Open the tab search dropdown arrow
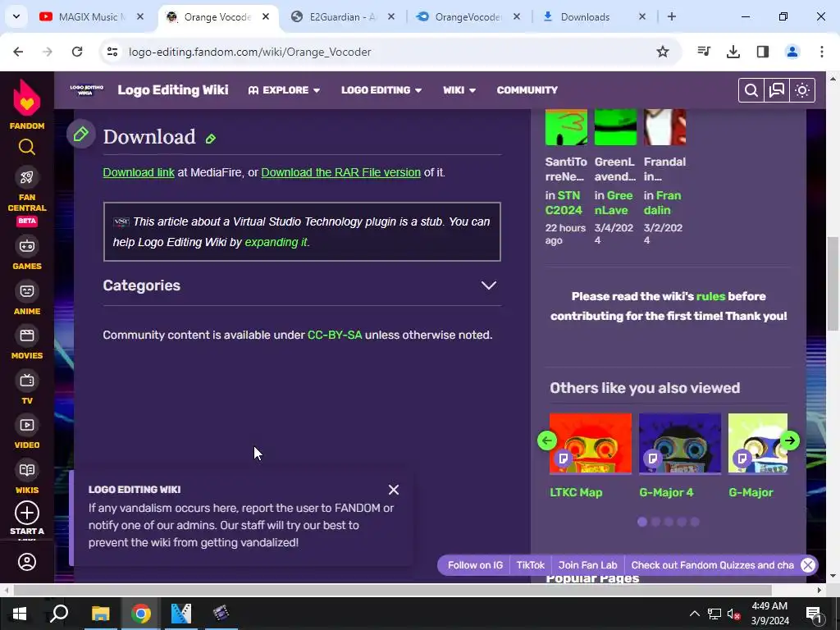The height and width of the screenshot is (630, 840). click(x=16, y=16)
